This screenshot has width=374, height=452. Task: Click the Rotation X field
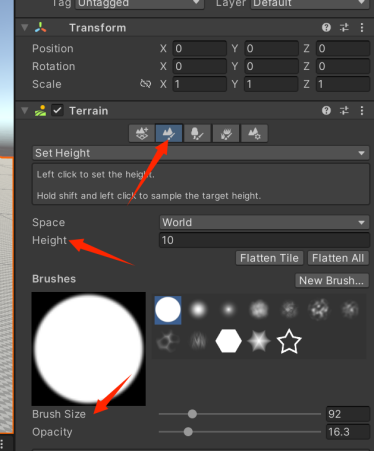(199, 66)
